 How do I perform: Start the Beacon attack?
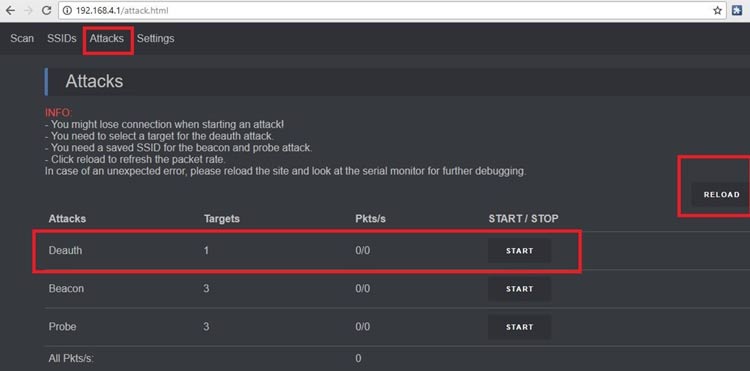tap(519, 289)
